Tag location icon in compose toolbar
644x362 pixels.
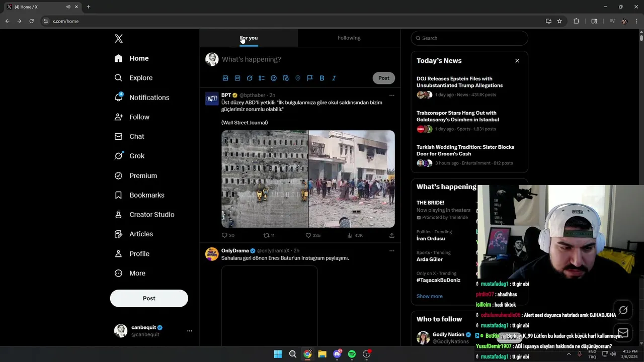pyautogui.click(x=298, y=78)
